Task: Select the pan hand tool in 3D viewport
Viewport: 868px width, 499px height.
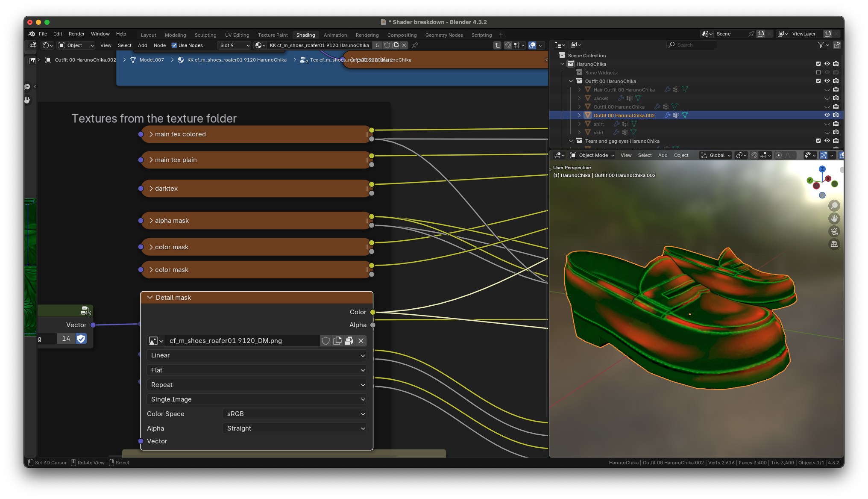Action: tap(834, 218)
